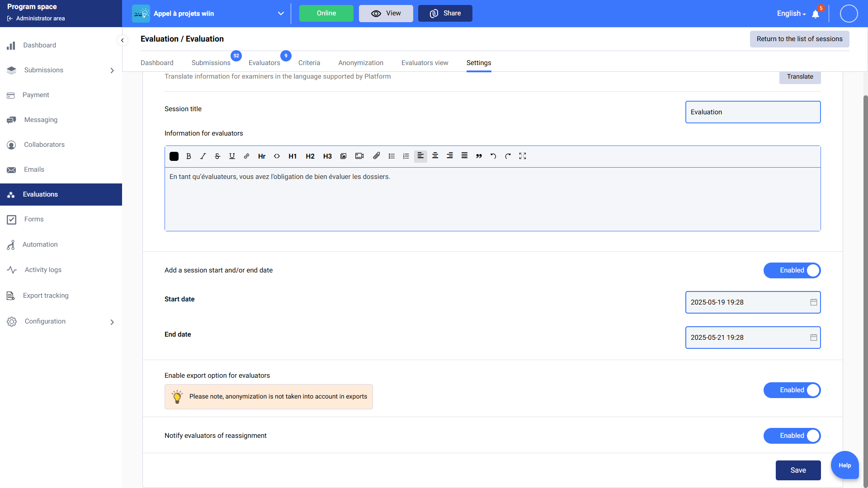This screenshot has height=488, width=868.
Task: Click the Save button
Action: [x=798, y=470]
